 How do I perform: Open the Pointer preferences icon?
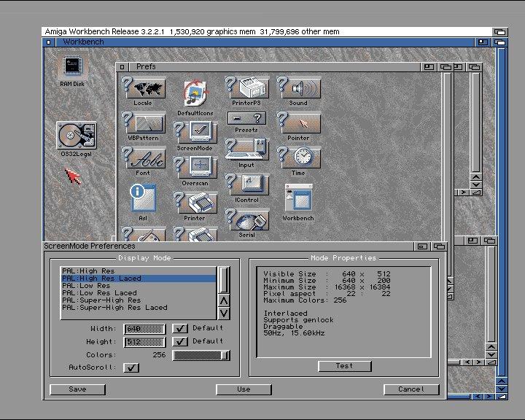[298, 124]
